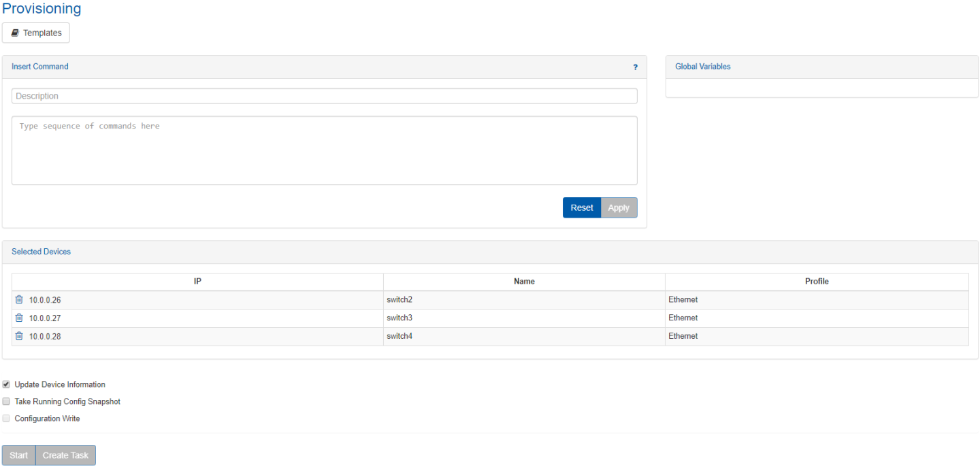Check the Configuration Write option

tap(6, 418)
